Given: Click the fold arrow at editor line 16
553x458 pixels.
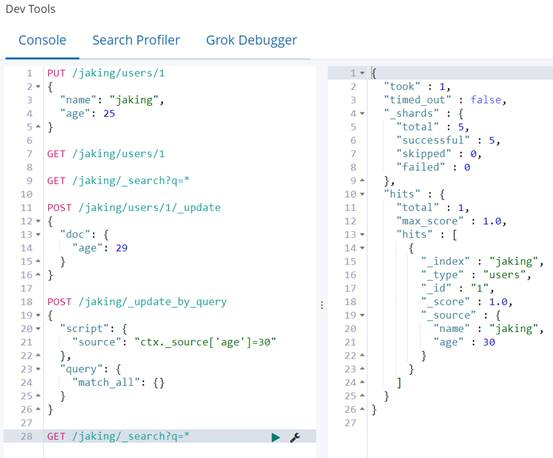Looking at the screenshot, I should pyautogui.click(x=38, y=275).
